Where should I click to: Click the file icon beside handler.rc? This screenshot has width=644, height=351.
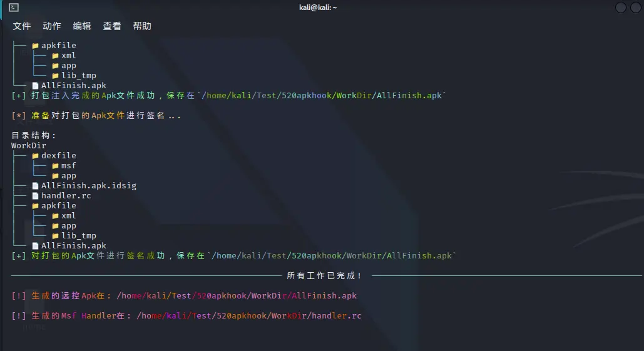[35, 196]
